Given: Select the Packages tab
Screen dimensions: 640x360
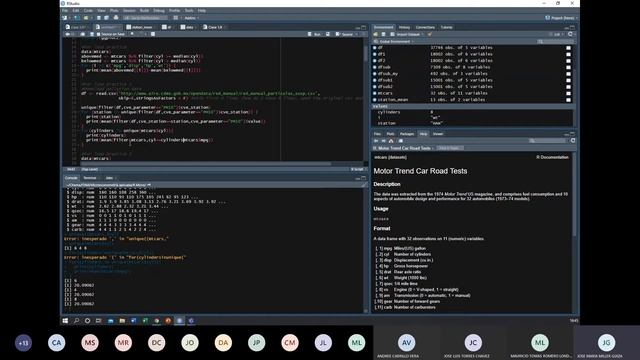Looking at the screenshot, I should pos(407,134).
